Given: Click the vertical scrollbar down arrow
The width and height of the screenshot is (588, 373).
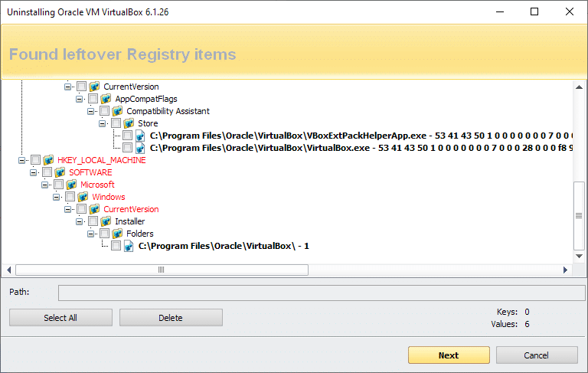Looking at the screenshot, I should (579, 257).
